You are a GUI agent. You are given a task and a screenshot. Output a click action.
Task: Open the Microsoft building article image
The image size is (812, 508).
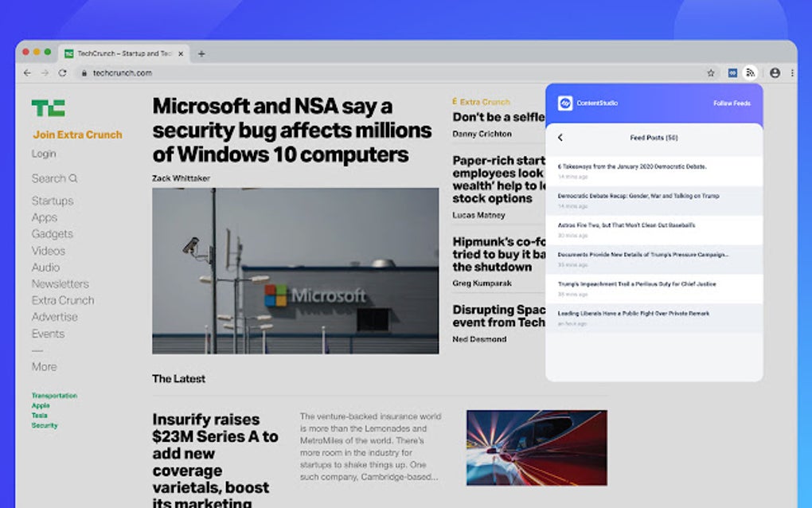click(295, 271)
